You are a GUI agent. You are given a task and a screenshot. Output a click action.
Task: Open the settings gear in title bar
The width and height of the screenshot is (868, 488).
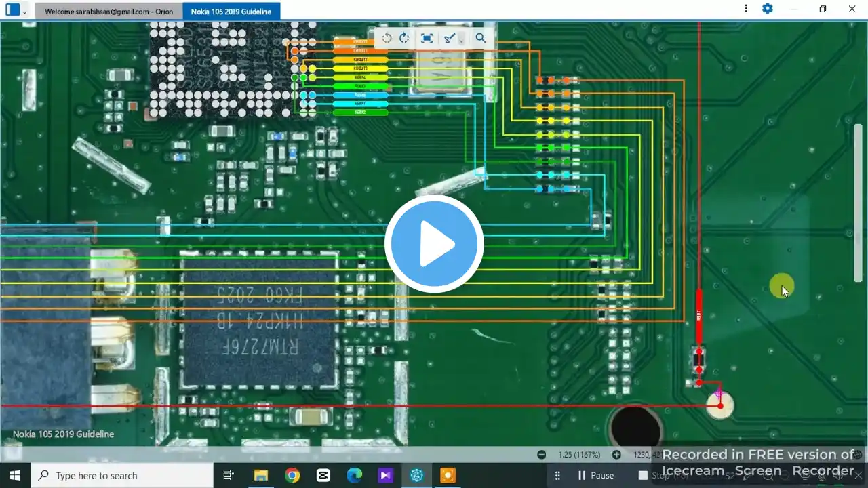pyautogui.click(x=767, y=9)
